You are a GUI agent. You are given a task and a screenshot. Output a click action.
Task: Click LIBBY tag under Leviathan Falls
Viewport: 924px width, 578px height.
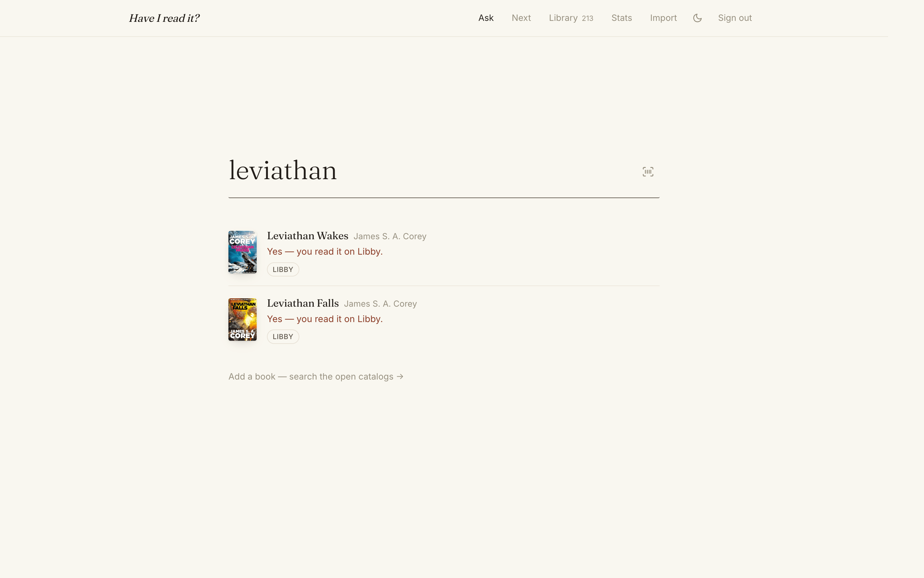[283, 337]
